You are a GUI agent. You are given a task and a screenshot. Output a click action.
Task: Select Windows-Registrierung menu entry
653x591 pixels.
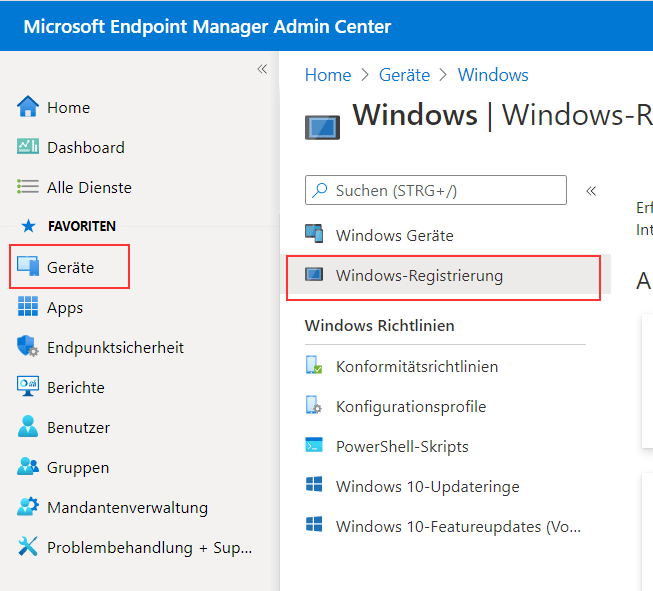coord(446,275)
